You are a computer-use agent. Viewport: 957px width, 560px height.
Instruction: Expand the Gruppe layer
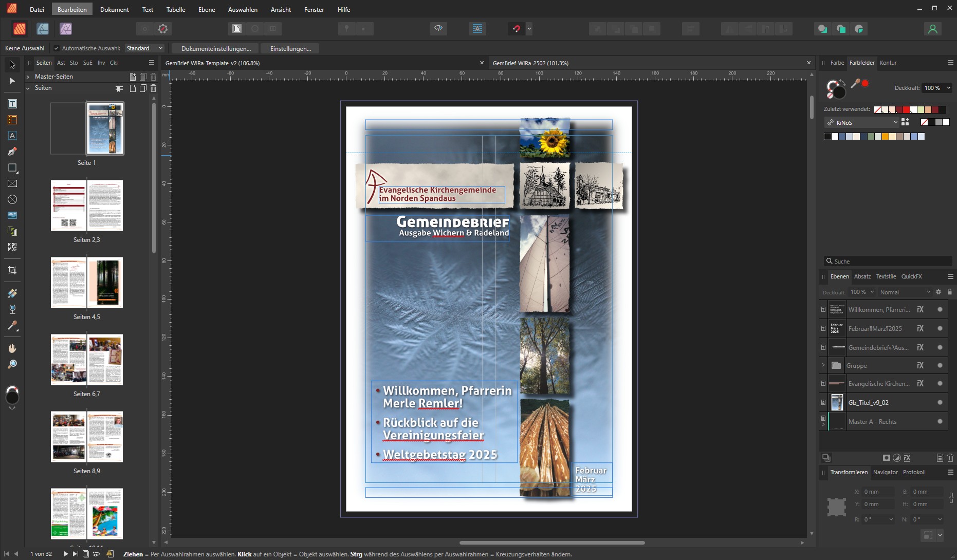click(x=823, y=365)
